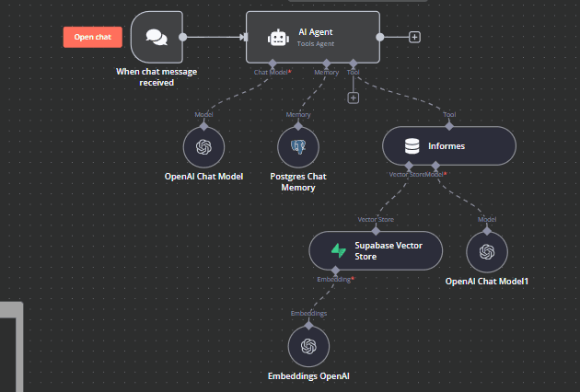Add a node after AI Agent output
The image size is (580, 392).
[x=414, y=37]
